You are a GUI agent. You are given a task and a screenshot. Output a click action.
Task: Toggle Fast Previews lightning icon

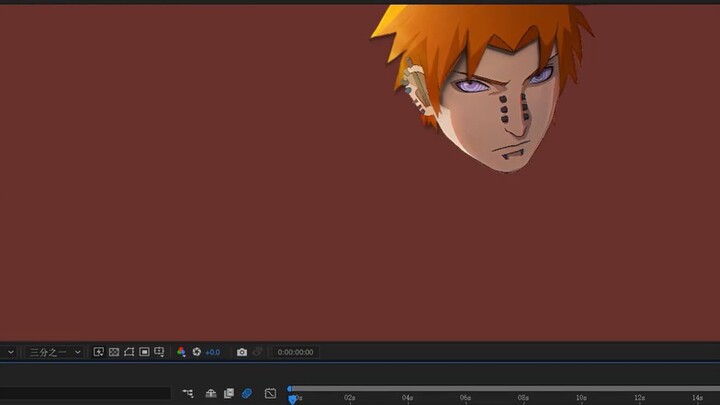[98, 352]
